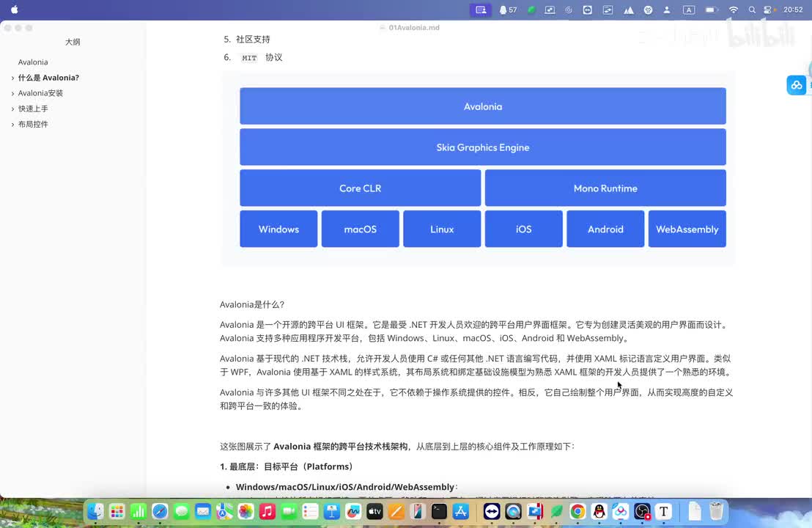
Task: Launch Numbers from the dock
Action: (x=139, y=512)
